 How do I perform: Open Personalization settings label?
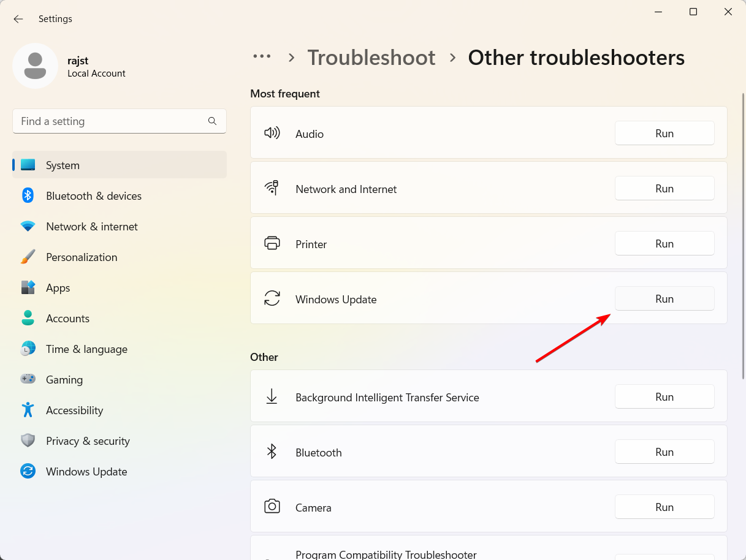[82, 257]
